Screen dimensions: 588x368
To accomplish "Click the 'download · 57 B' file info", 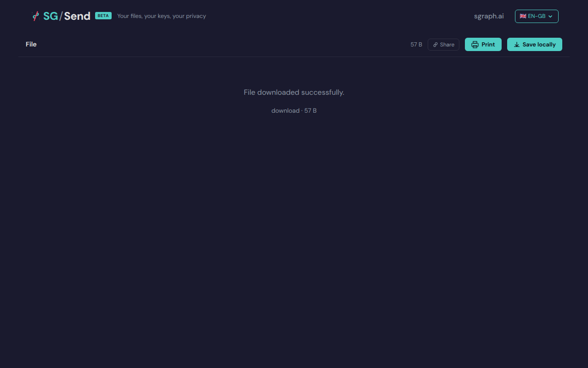I will (x=294, y=110).
